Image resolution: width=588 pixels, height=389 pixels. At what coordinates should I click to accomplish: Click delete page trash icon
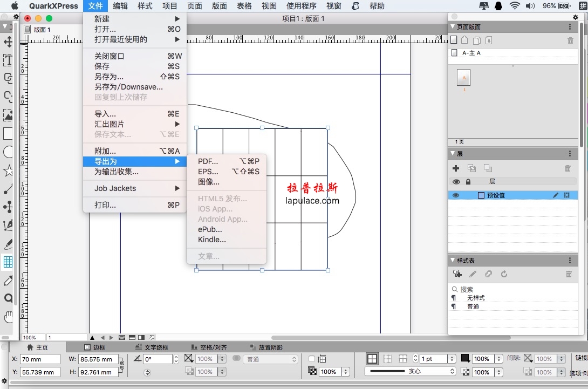(570, 40)
